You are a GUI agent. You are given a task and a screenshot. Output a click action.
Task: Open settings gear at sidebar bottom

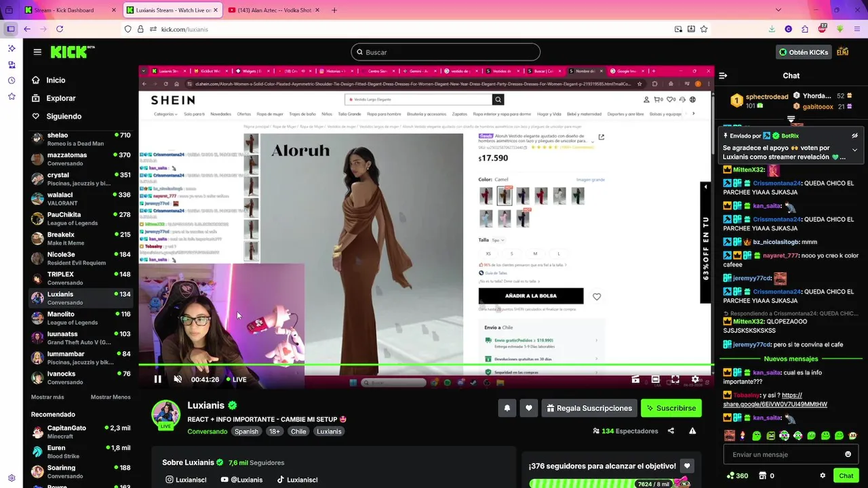pos(12,478)
